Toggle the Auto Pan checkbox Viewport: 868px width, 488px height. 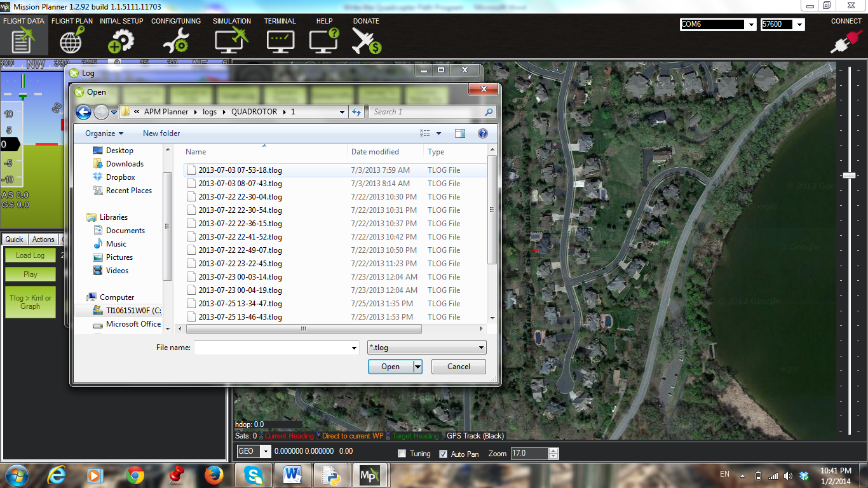coord(444,453)
